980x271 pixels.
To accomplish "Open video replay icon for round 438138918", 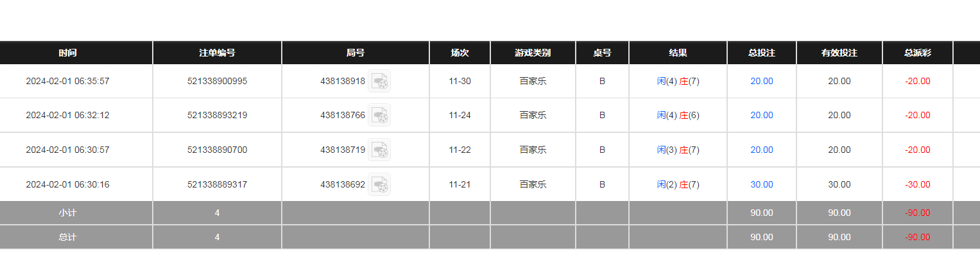I will [x=379, y=81].
